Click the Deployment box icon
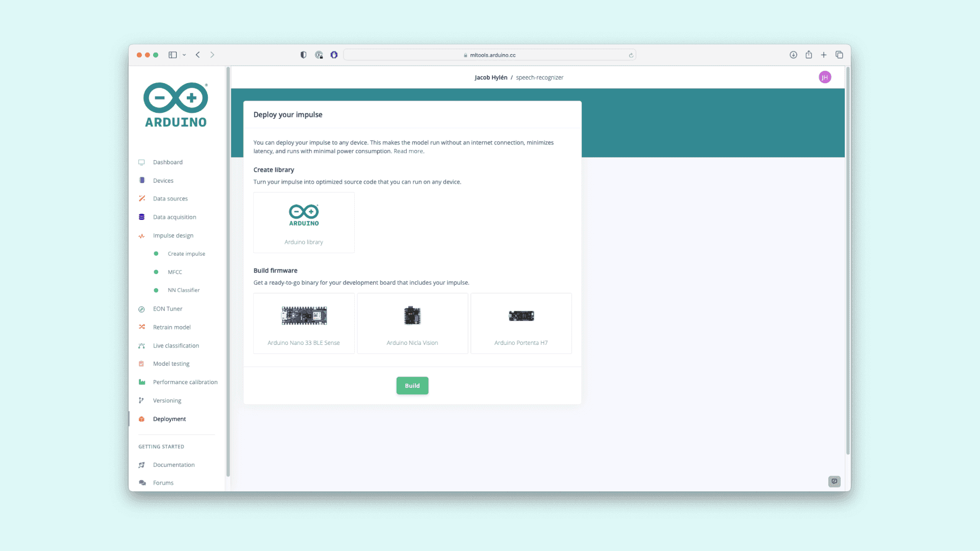 (x=141, y=419)
